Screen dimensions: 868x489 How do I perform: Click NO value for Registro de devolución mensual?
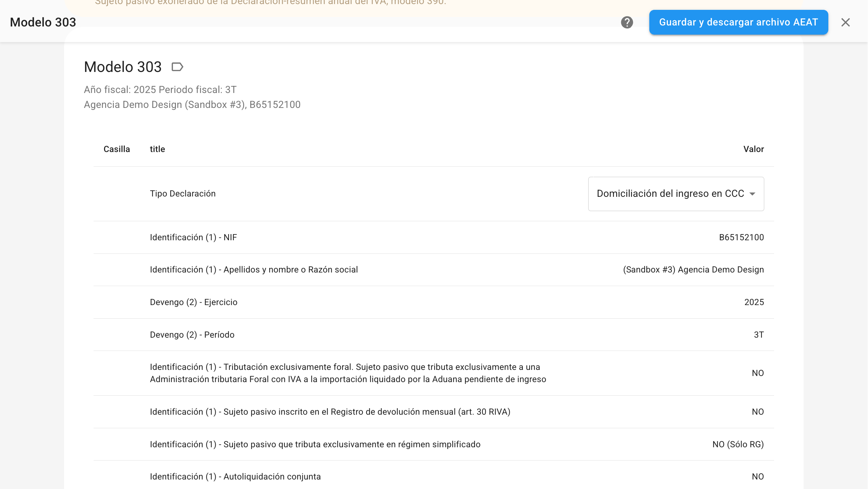tap(757, 412)
